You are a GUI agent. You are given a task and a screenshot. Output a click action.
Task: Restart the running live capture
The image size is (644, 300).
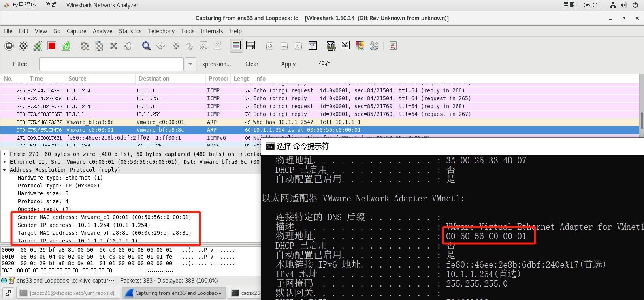(x=66, y=46)
